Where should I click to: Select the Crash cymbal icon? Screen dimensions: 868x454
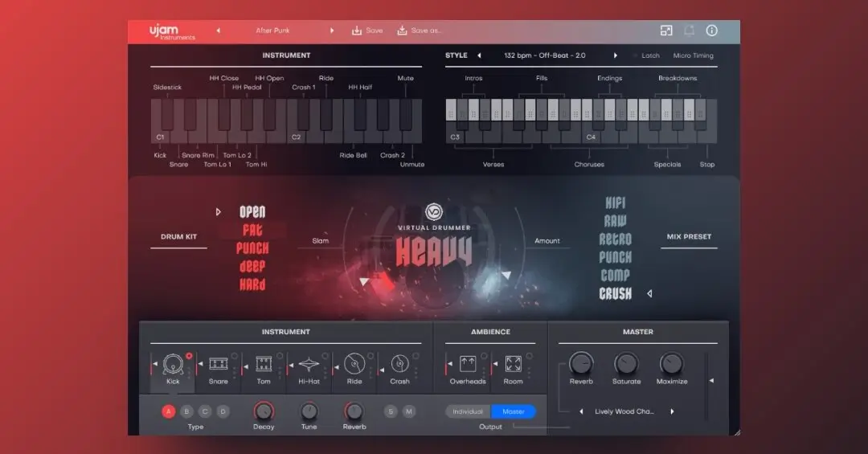pyautogui.click(x=399, y=364)
